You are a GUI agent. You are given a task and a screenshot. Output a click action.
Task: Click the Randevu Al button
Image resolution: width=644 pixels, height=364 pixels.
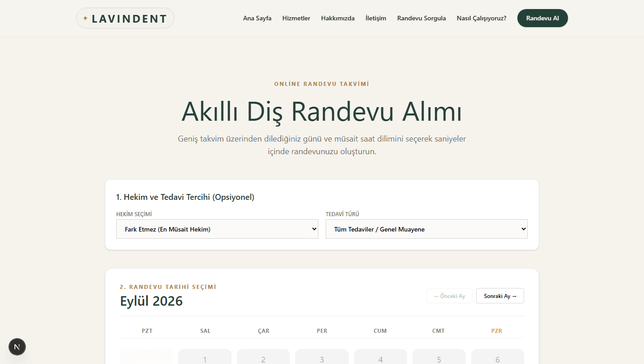tap(543, 18)
